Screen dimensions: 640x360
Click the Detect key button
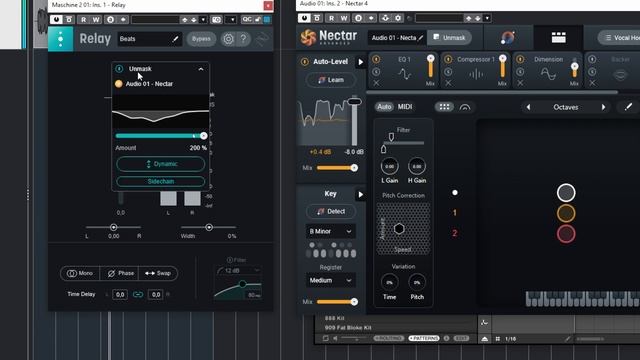tap(331, 211)
